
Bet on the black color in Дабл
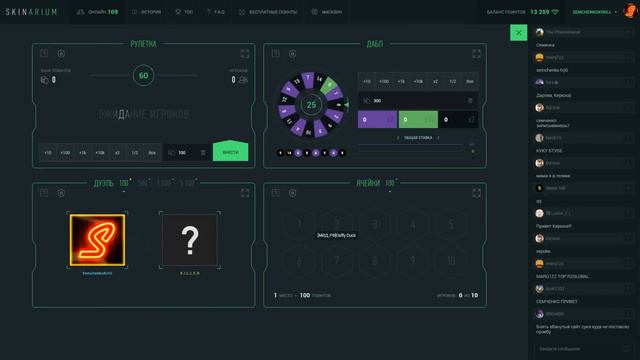click(x=459, y=120)
